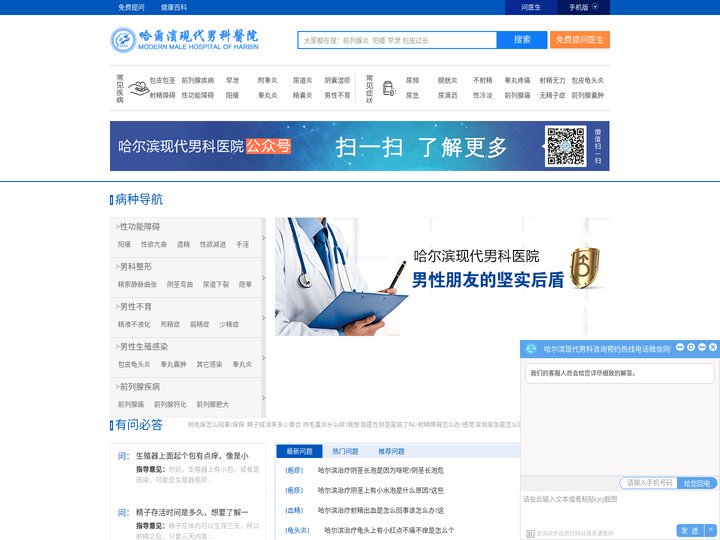
Task: Expand the 性功能障碍 category arrow
Action: [264, 237]
